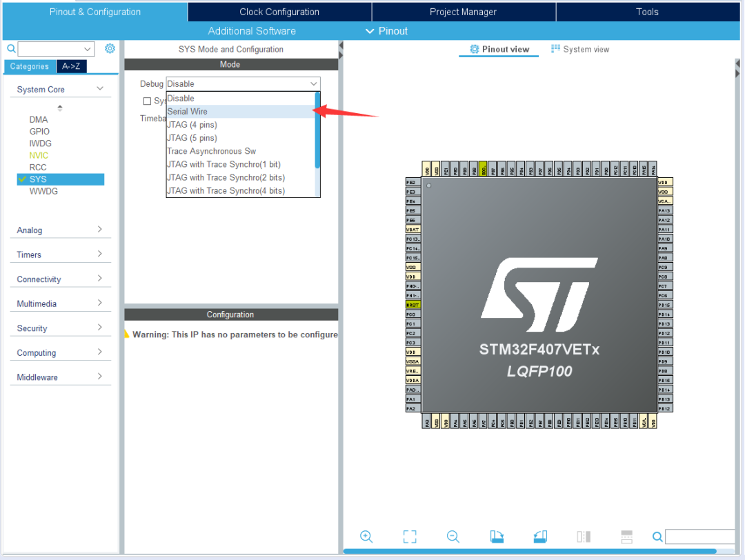This screenshot has width=745, height=560.
Task: Zoom in on the chip pinout
Action: tap(366, 537)
